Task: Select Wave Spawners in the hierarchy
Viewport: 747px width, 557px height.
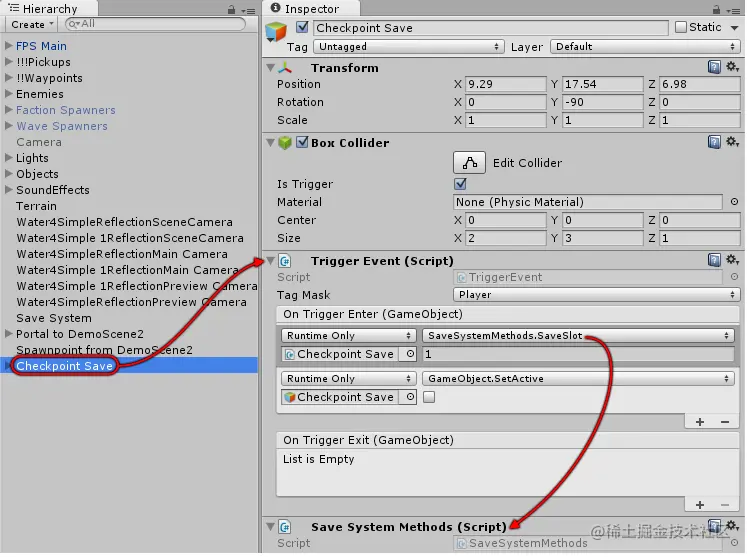Action: pos(62,126)
